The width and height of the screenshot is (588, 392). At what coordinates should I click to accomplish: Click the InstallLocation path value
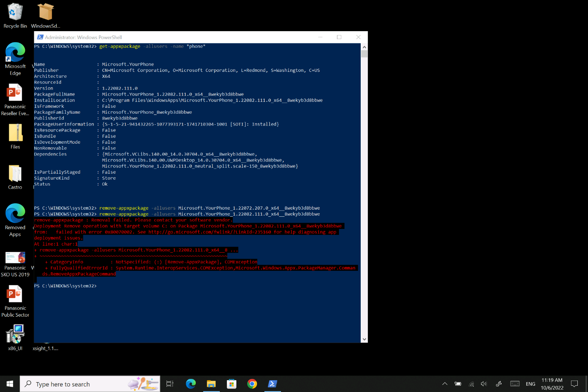(212, 100)
